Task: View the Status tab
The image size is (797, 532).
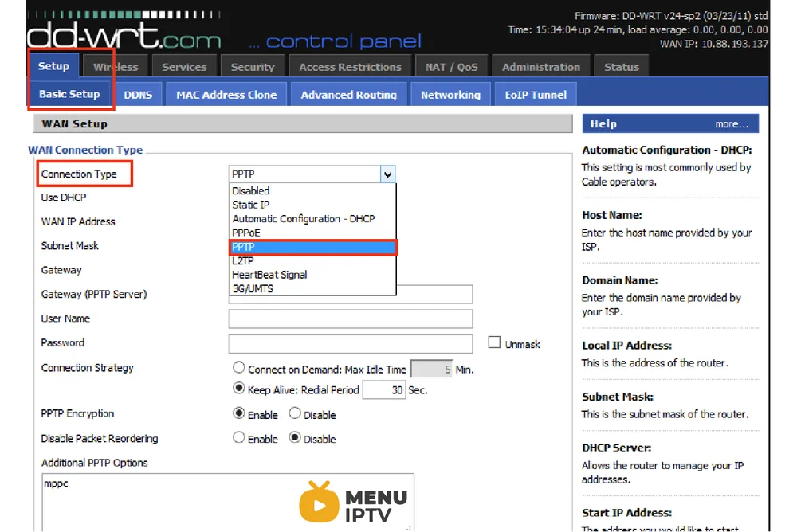Action: coord(621,67)
